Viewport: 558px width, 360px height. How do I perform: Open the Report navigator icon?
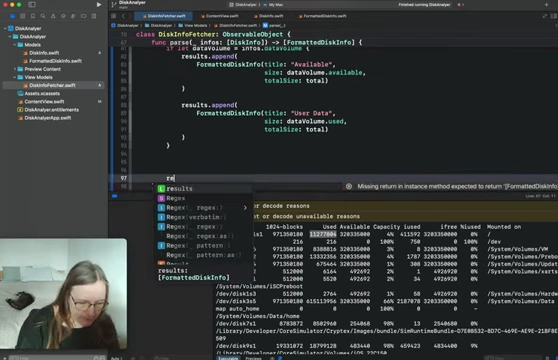pos(94,16)
